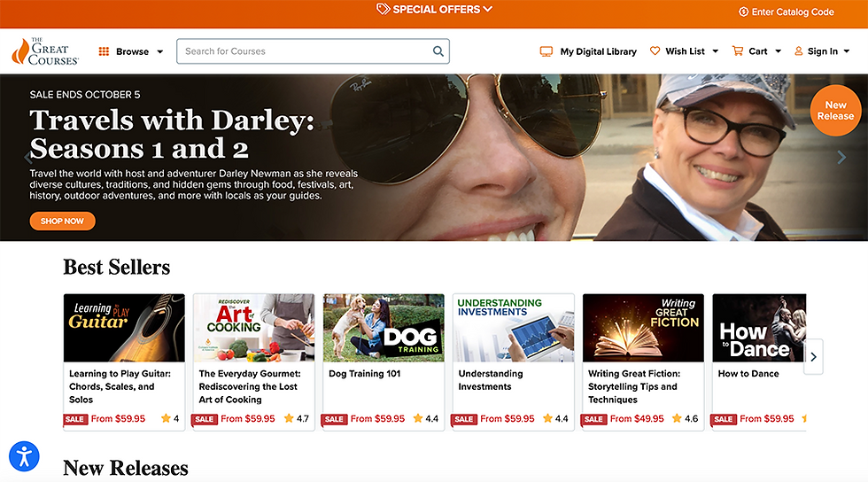Open the Art of Cooking thumbnail
Viewport: 868px width, 482px height.
click(x=253, y=328)
